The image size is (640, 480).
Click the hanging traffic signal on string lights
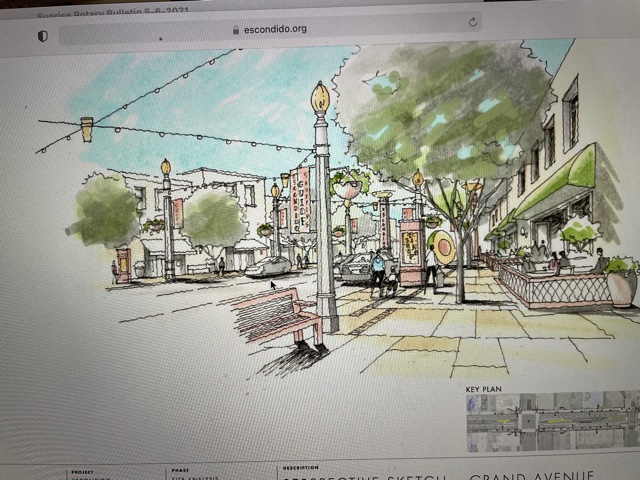click(x=87, y=129)
